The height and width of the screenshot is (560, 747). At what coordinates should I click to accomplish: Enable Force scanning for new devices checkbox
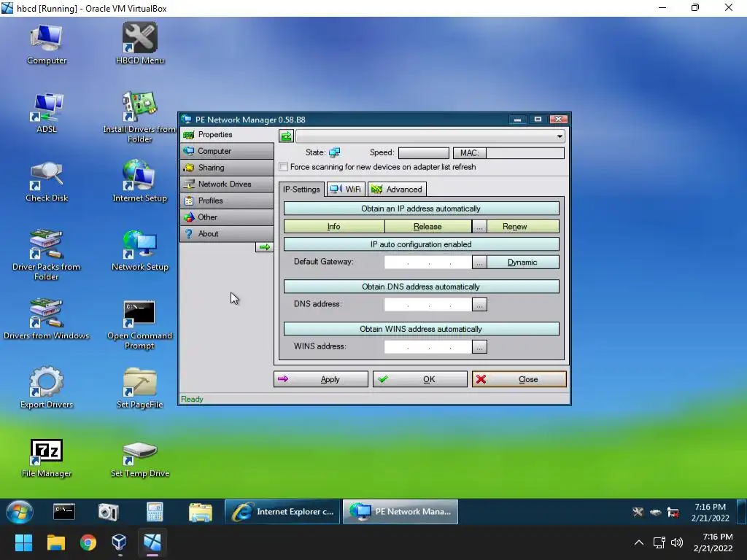[284, 167]
